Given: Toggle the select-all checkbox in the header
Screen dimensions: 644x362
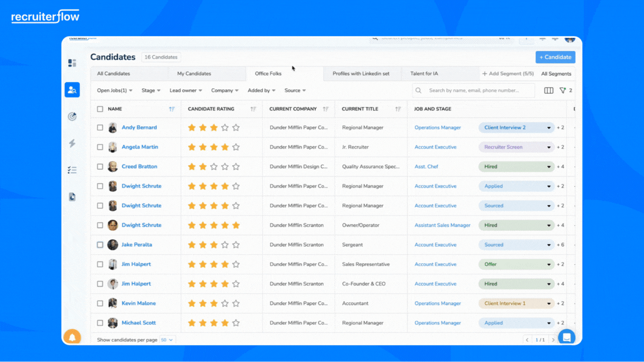Looking at the screenshot, I should pyautogui.click(x=100, y=109).
